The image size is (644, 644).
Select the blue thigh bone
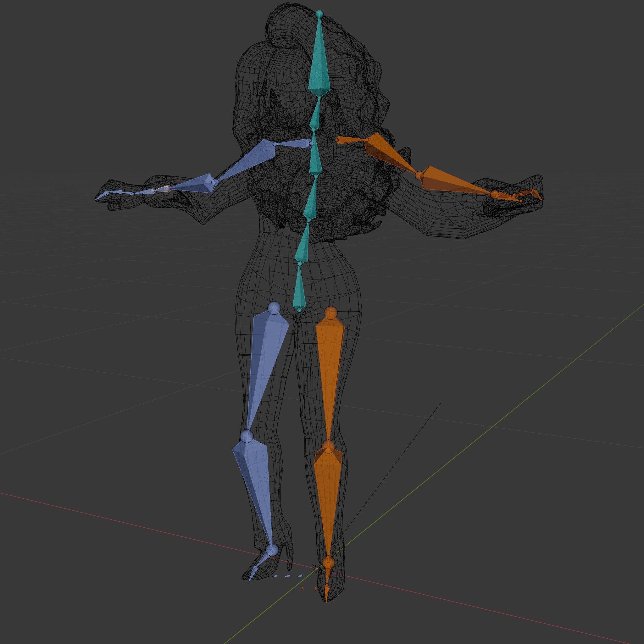[x=267, y=363]
